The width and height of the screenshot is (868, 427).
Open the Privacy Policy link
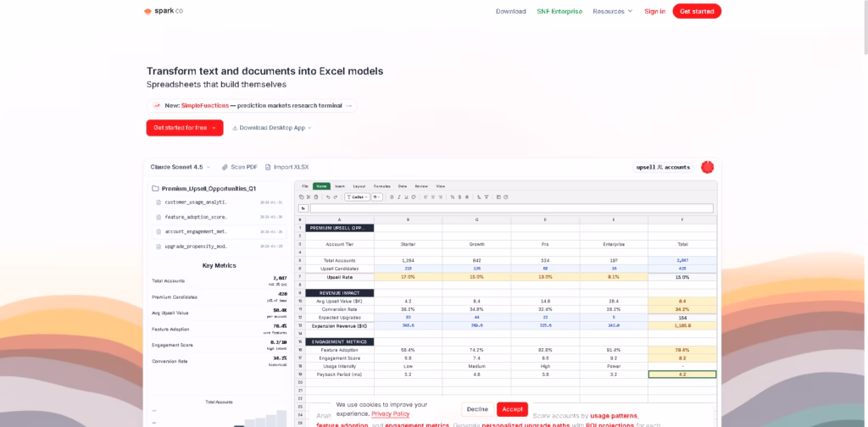(391, 413)
